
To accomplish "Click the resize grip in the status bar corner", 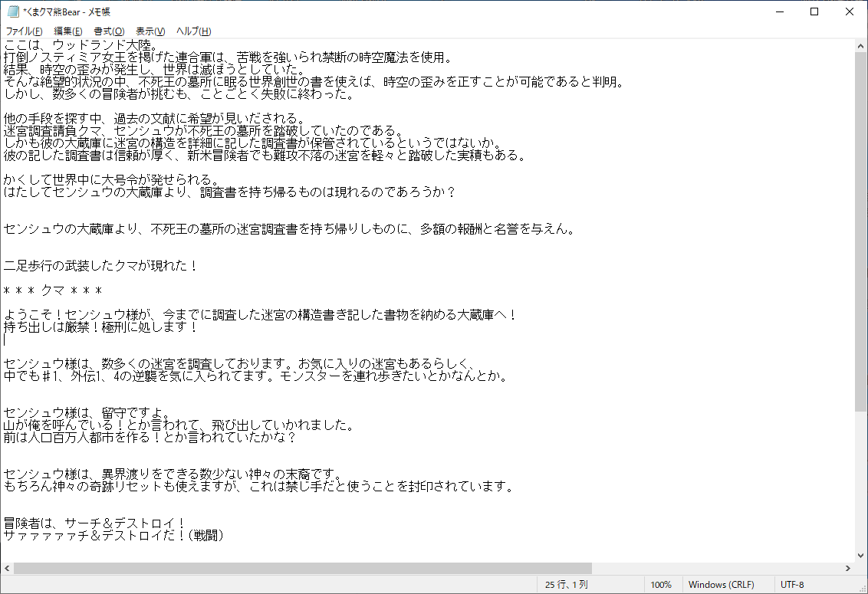I will coord(862,588).
